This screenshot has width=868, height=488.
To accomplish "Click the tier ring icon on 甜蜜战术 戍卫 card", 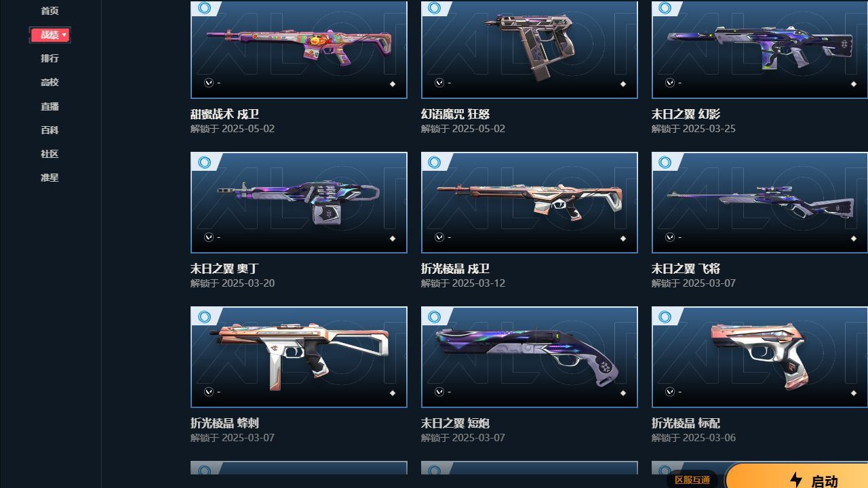I will (204, 8).
